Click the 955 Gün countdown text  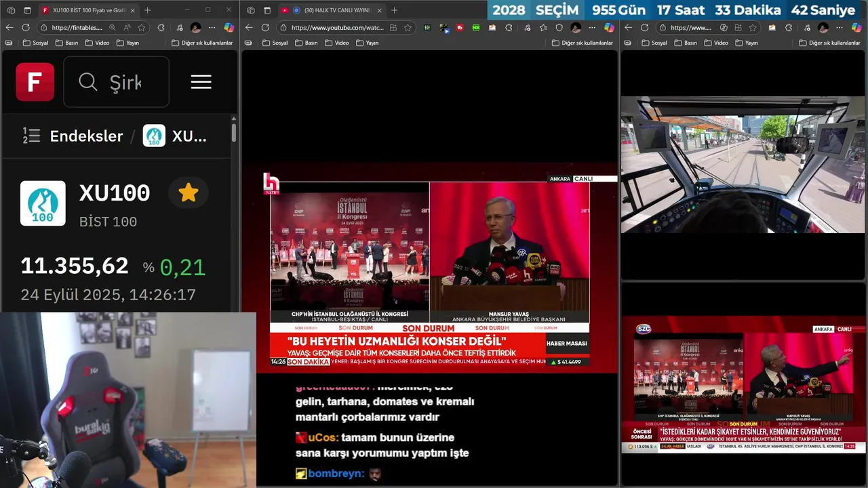[x=618, y=9]
